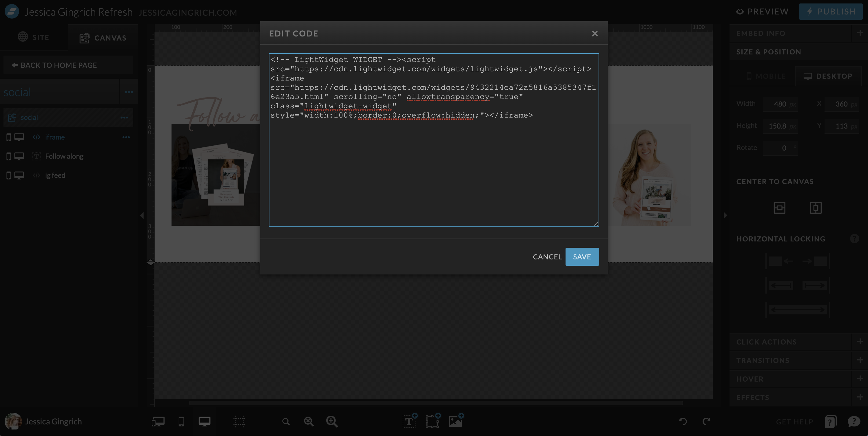
Task: Add a new text element
Action: coord(410,421)
